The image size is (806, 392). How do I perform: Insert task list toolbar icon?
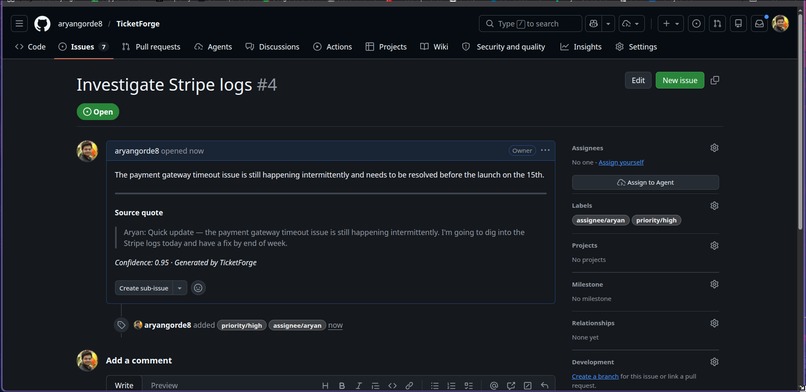coord(468,386)
